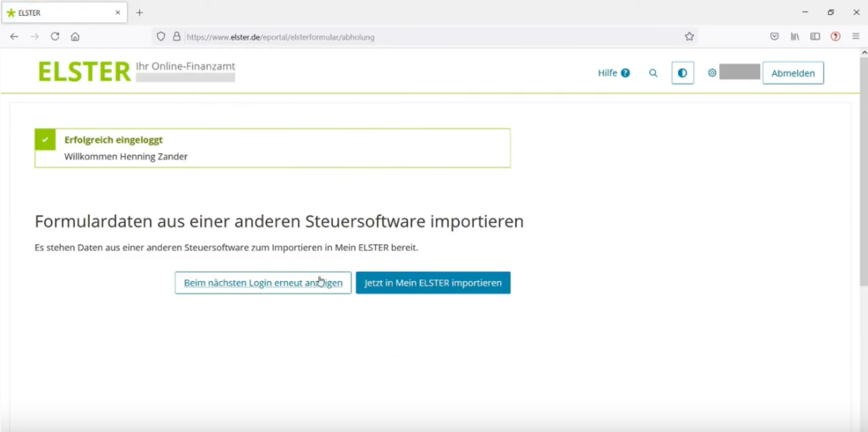Restore down the browser window
The width and height of the screenshot is (868, 432).
pos(831,12)
